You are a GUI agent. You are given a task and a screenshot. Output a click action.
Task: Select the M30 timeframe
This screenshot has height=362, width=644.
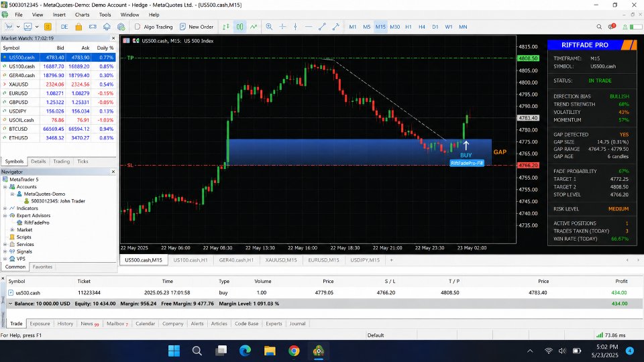point(394,27)
